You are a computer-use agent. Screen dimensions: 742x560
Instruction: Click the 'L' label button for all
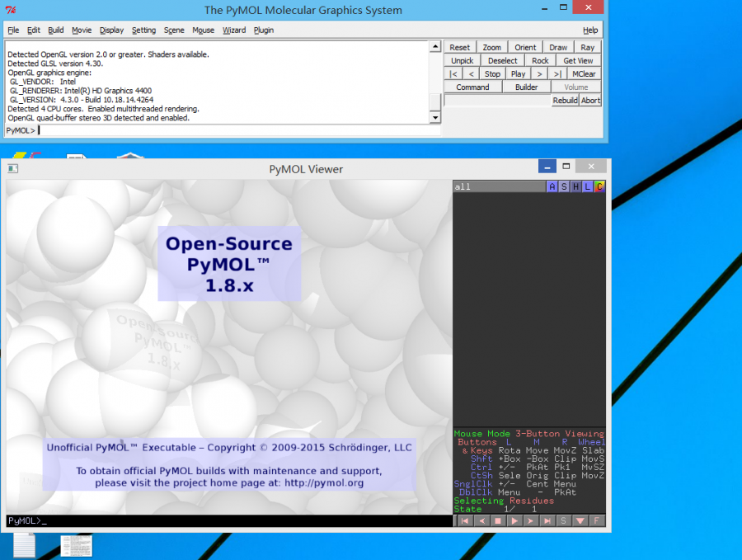[587, 186]
